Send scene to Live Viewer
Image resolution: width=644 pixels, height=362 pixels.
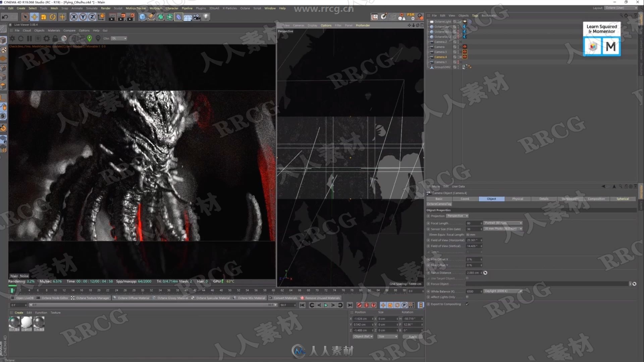pos(12,39)
